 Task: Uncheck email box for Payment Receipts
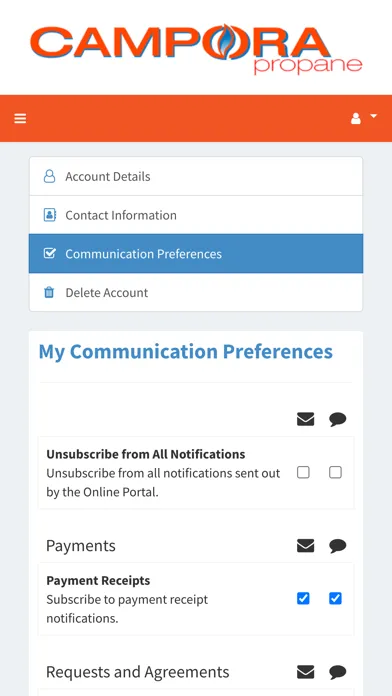coord(303,599)
